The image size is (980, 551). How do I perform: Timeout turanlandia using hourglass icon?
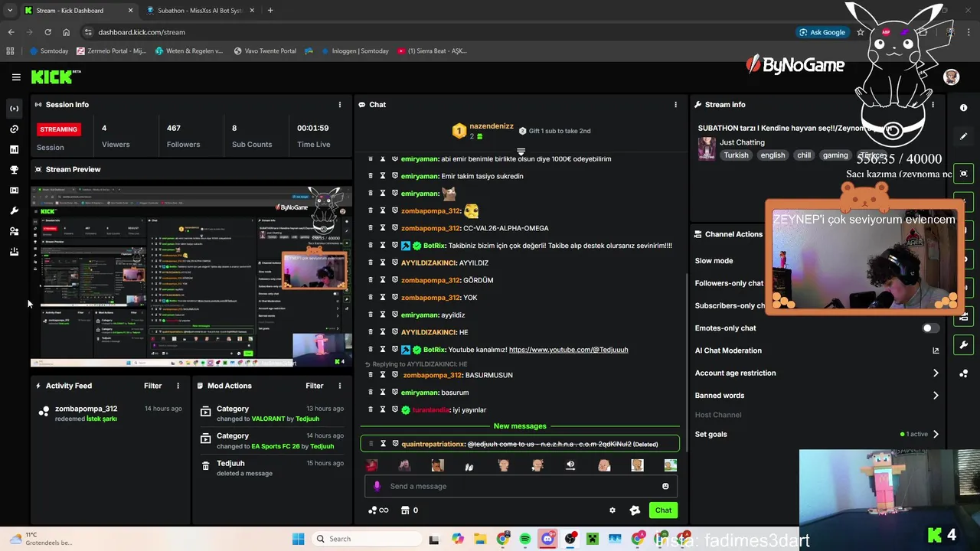[x=383, y=410]
